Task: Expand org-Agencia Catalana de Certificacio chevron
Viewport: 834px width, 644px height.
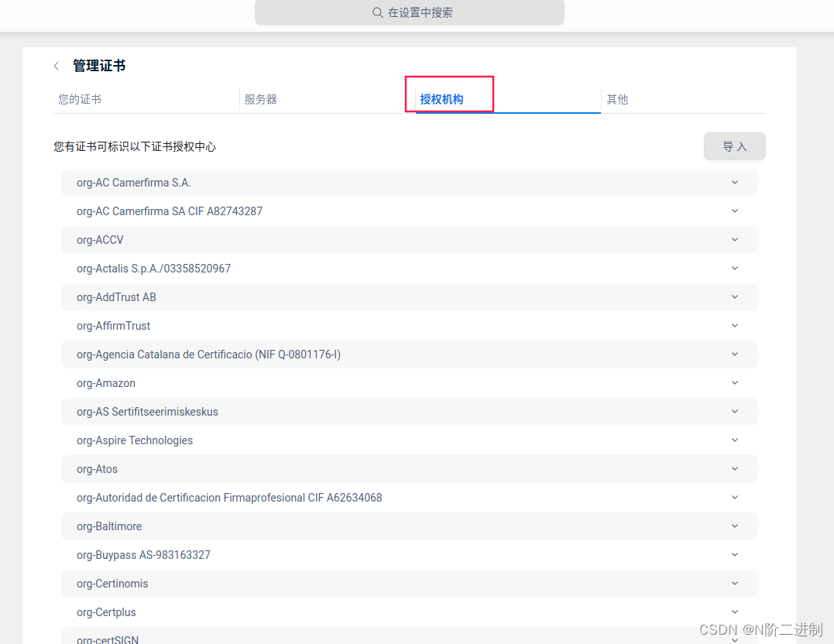Action: [735, 355]
